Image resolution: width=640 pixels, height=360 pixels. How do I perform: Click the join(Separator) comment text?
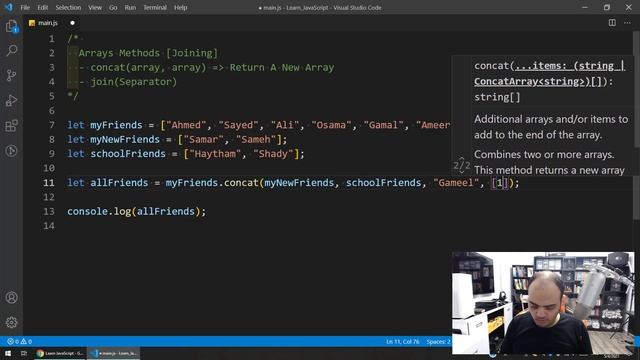click(133, 82)
